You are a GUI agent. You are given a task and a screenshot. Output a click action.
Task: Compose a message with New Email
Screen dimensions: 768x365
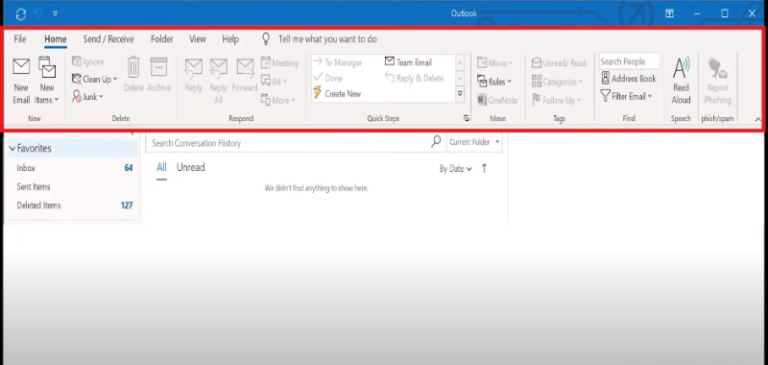pyautogui.click(x=21, y=81)
